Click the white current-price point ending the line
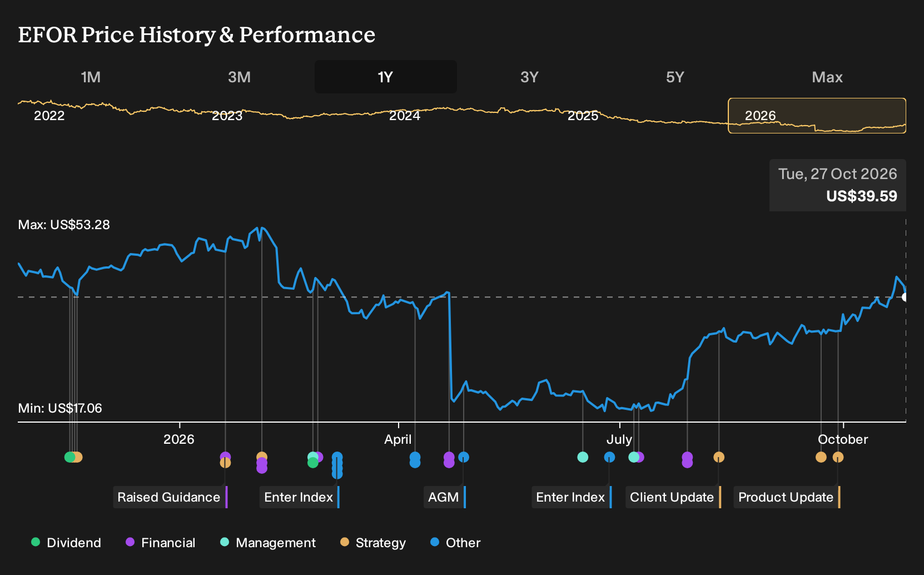 click(905, 297)
